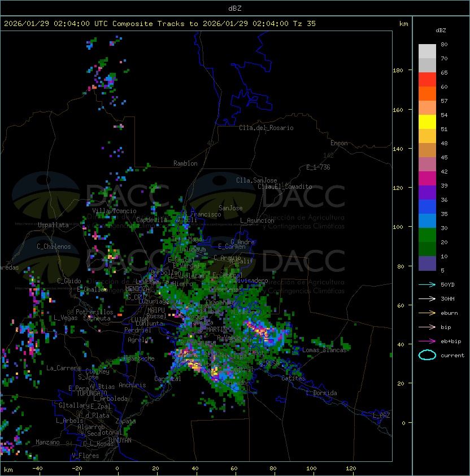Click legend label 'eburn'
This screenshot has width=470, height=476.
point(449,313)
